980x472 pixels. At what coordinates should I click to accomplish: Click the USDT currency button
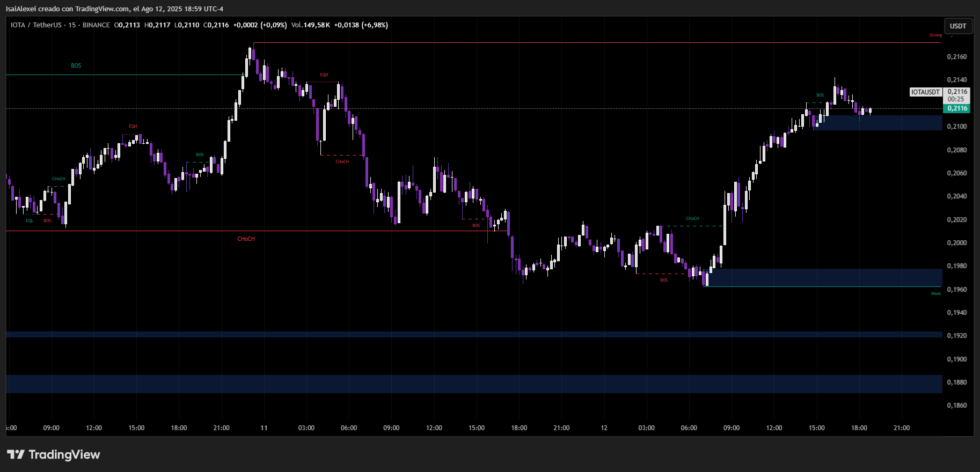coord(958,26)
